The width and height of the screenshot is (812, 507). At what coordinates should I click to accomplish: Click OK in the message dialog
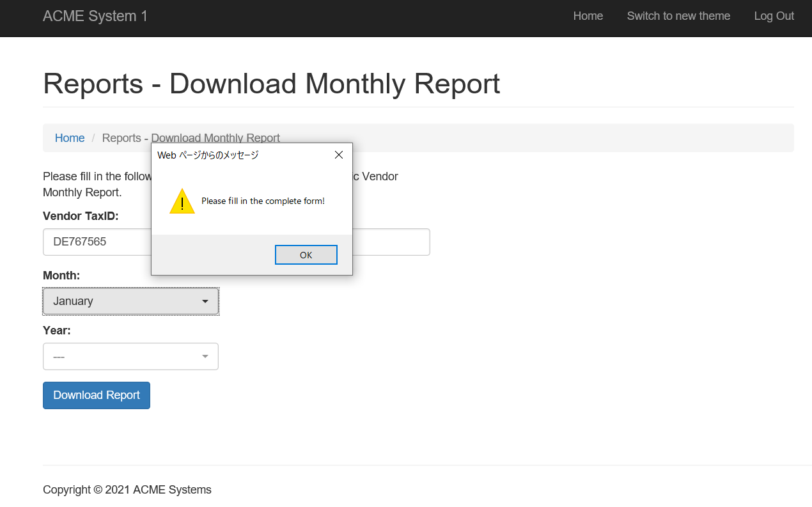[x=306, y=254]
